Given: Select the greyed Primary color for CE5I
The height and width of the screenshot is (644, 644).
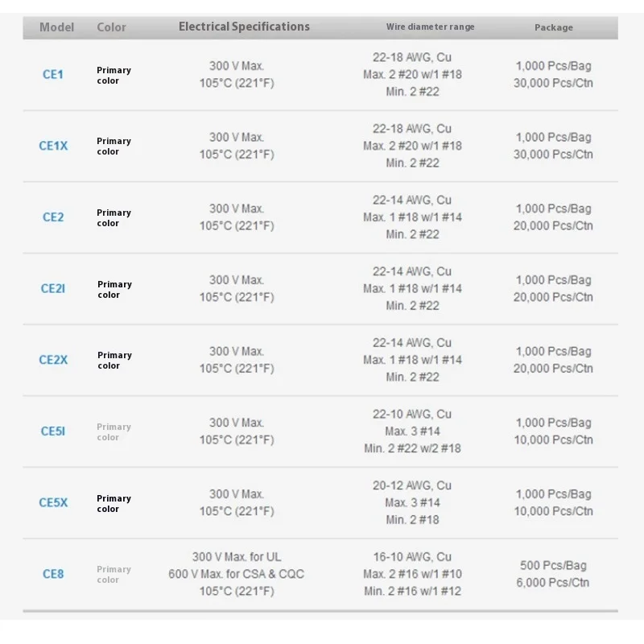Looking at the screenshot, I should pos(114,432).
